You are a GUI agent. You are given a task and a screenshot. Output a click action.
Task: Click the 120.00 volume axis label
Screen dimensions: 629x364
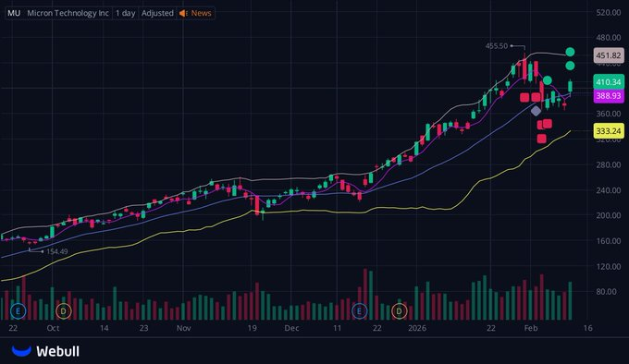(609, 266)
